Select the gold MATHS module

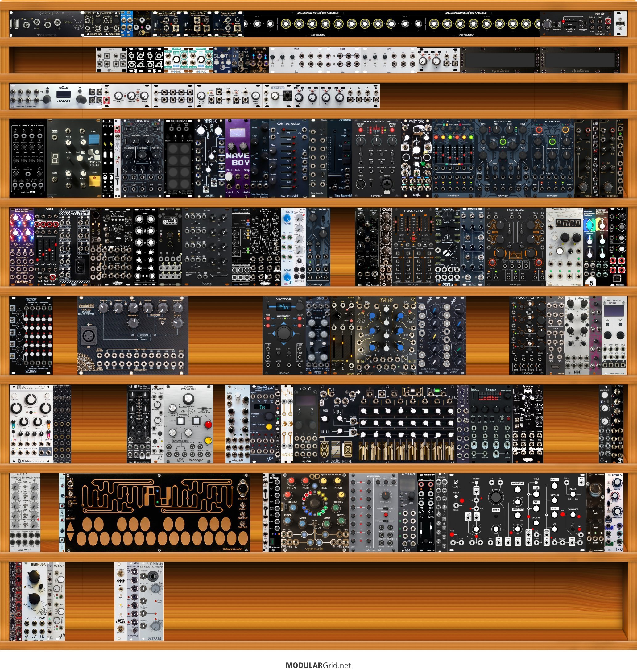pos(386,335)
